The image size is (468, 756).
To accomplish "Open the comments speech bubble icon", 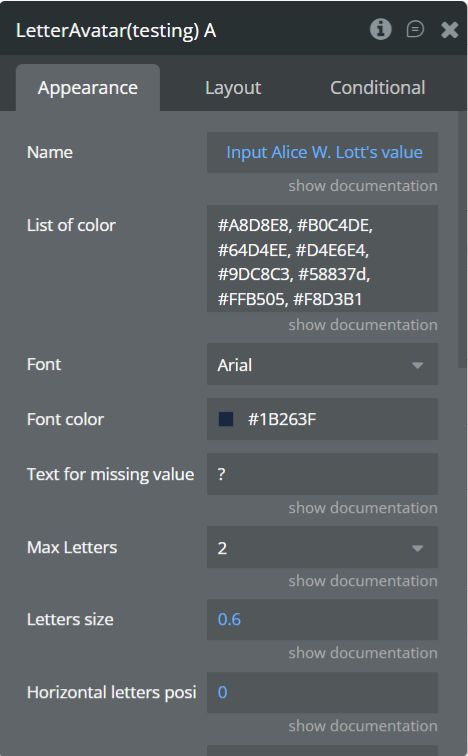I will coord(415,29).
